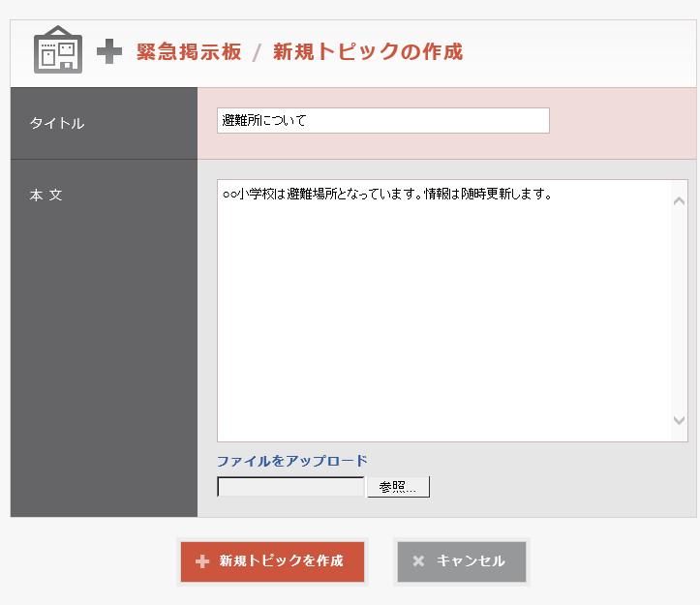This screenshot has height=605, width=700.
Task: Click the bulletin board icon in header
Action: click(58, 50)
